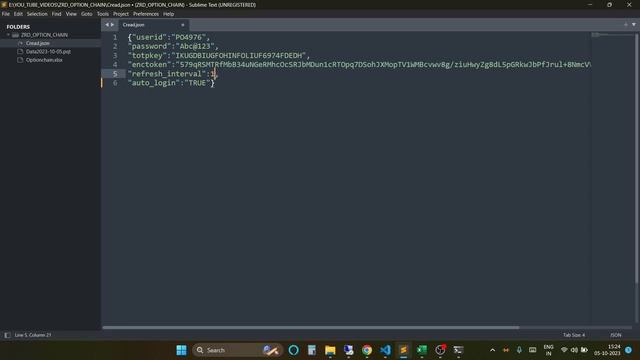Screen dimensions: 640x360
Task: Place cursor on "totpkey" value
Action: pos(241,56)
